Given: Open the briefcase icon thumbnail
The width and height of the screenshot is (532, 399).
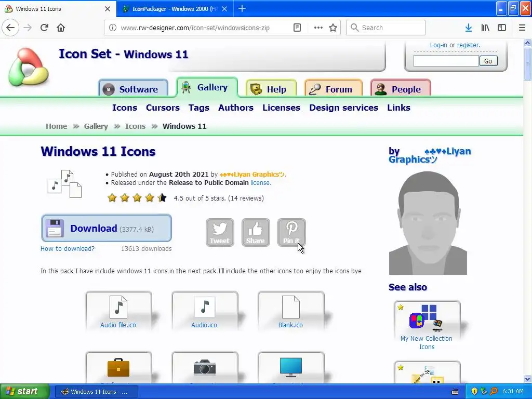Looking at the screenshot, I should click(x=118, y=368).
